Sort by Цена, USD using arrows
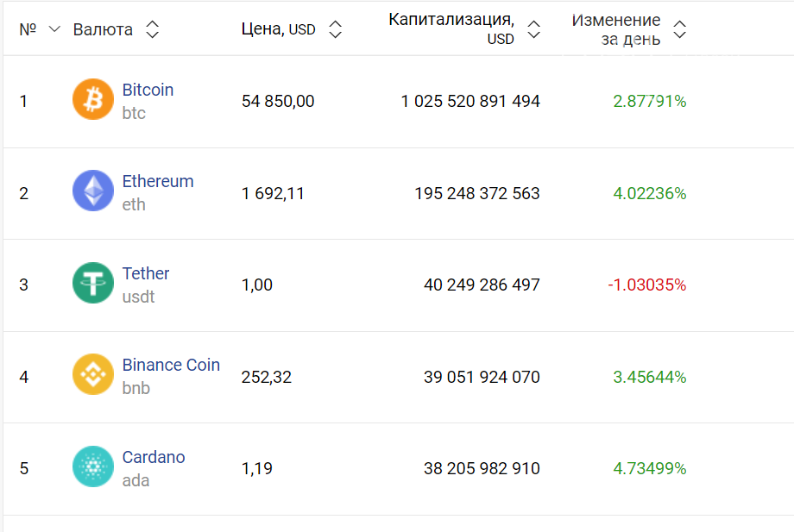The height and width of the screenshot is (532, 794). [335, 29]
